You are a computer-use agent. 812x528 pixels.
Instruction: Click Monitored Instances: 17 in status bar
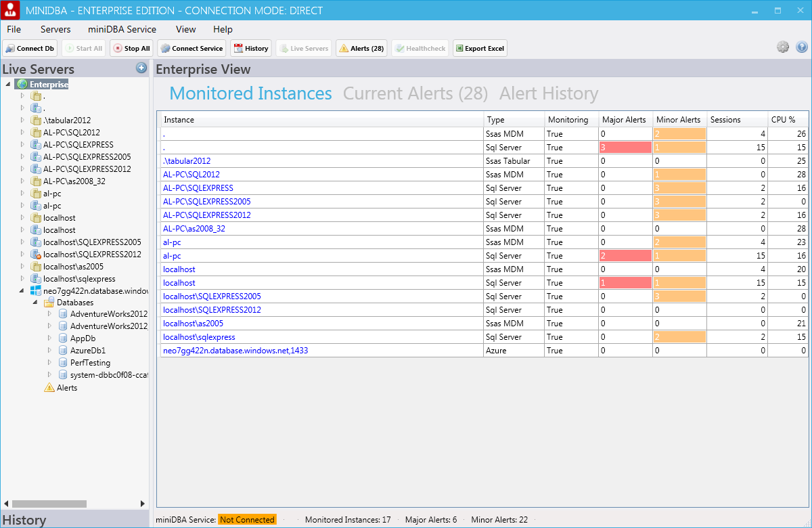tap(348, 520)
